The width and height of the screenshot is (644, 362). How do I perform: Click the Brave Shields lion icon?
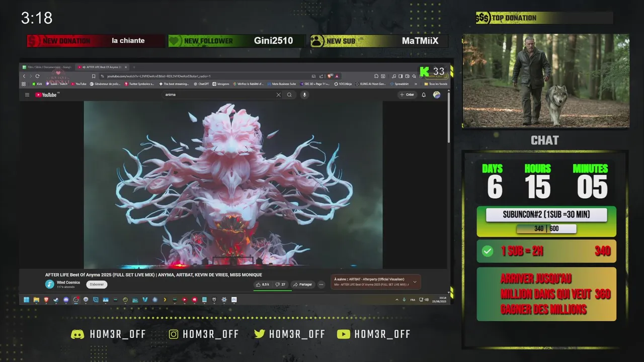[x=329, y=76]
